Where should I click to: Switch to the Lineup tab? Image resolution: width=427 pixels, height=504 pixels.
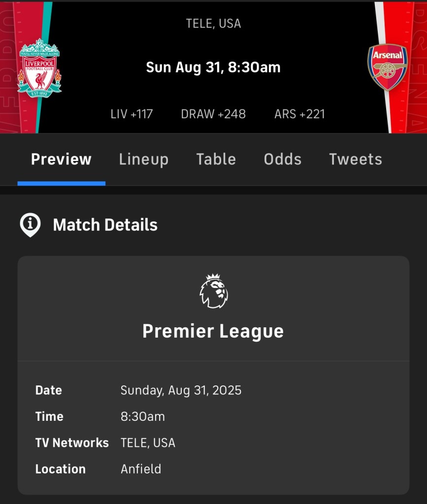pos(143,159)
